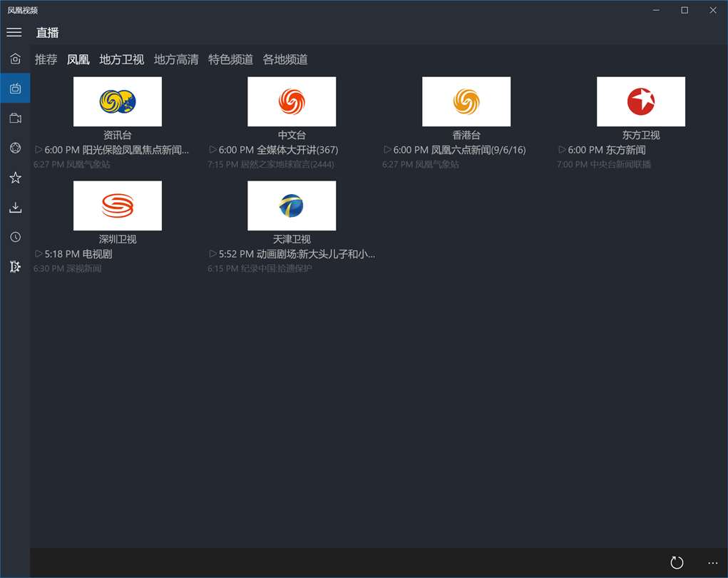The image size is (728, 578).
Task: Play 6:00 PM 阳光保险凤凰焦点新闻 program
Action: (x=112, y=150)
